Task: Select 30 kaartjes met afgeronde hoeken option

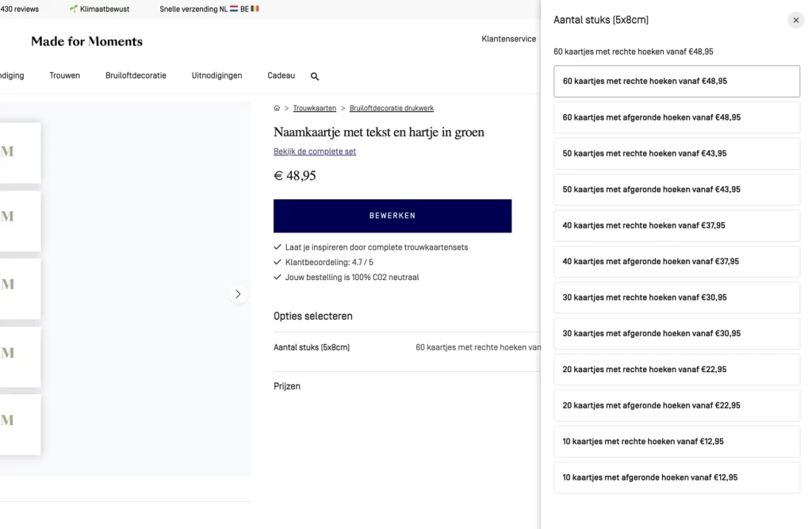Action: point(676,334)
